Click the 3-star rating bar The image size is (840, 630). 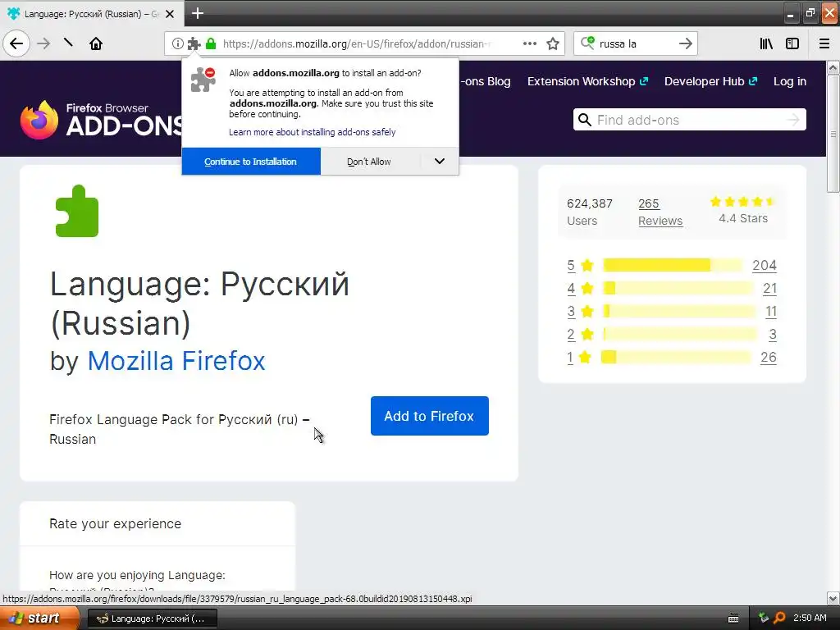[679, 311]
